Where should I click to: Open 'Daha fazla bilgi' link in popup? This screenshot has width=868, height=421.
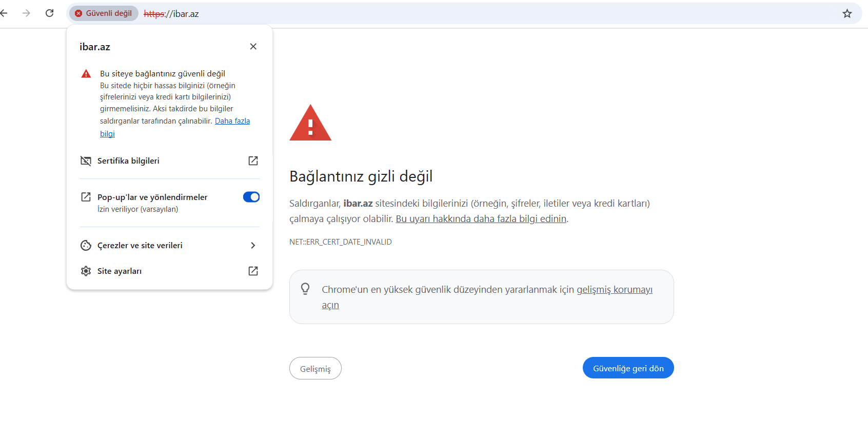click(x=232, y=122)
